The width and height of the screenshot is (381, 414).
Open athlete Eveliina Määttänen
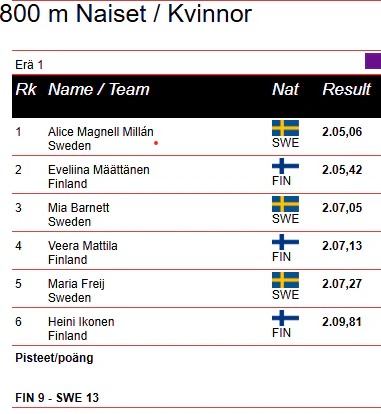(x=99, y=170)
